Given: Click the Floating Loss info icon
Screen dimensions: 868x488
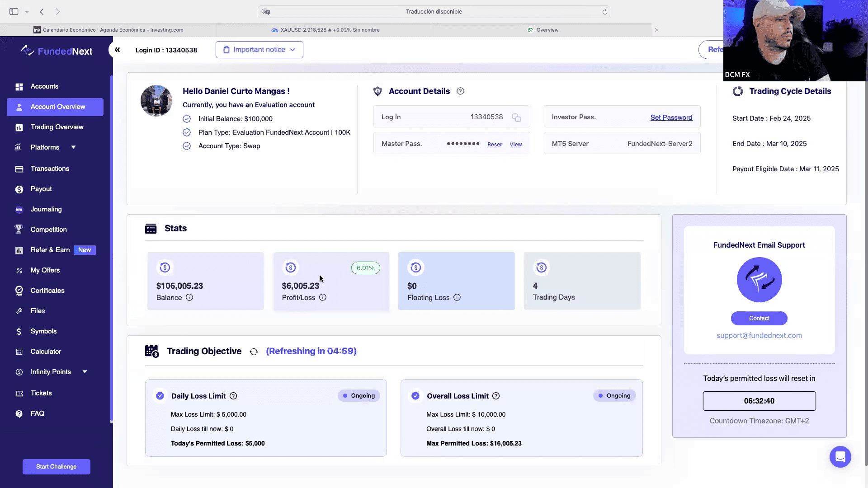Looking at the screenshot, I should click(457, 297).
